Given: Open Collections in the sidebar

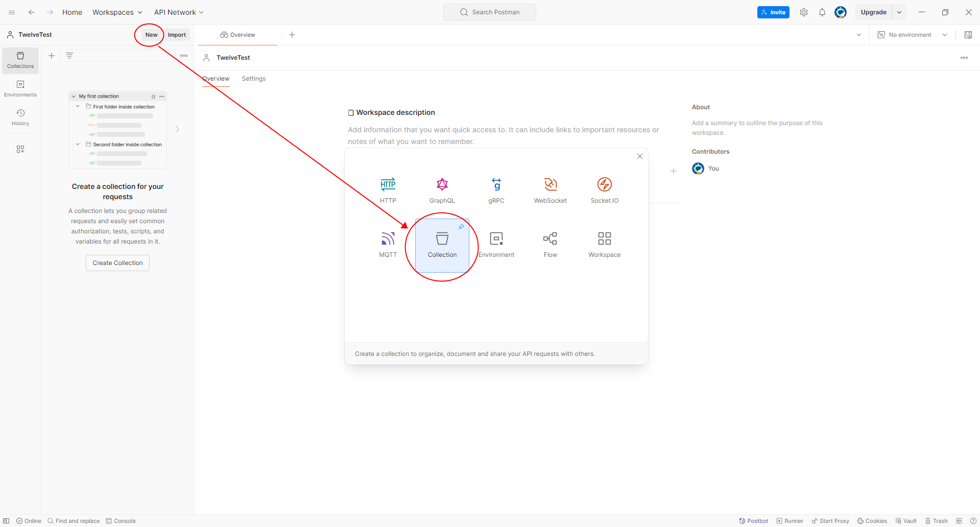Looking at the screenshot, I should [x=20, y=60].
